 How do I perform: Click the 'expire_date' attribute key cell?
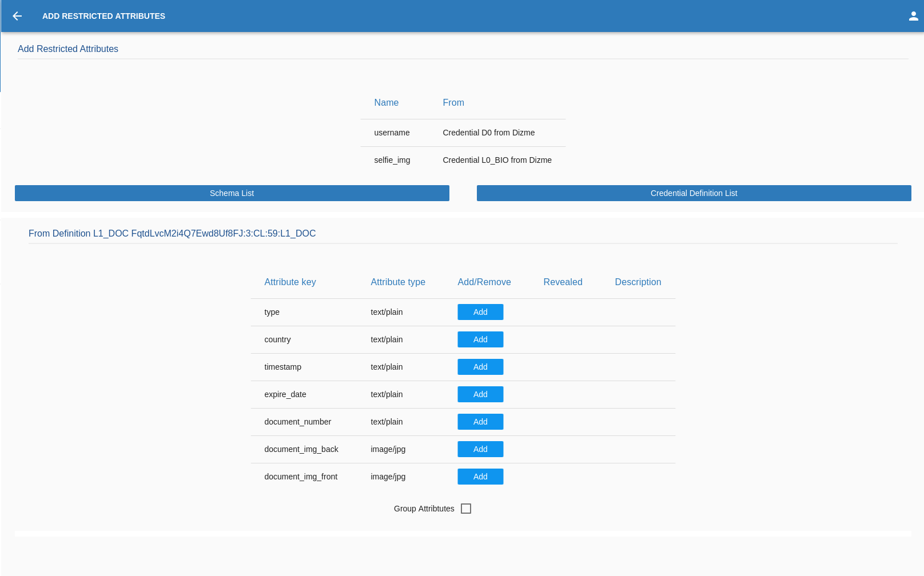285,394
